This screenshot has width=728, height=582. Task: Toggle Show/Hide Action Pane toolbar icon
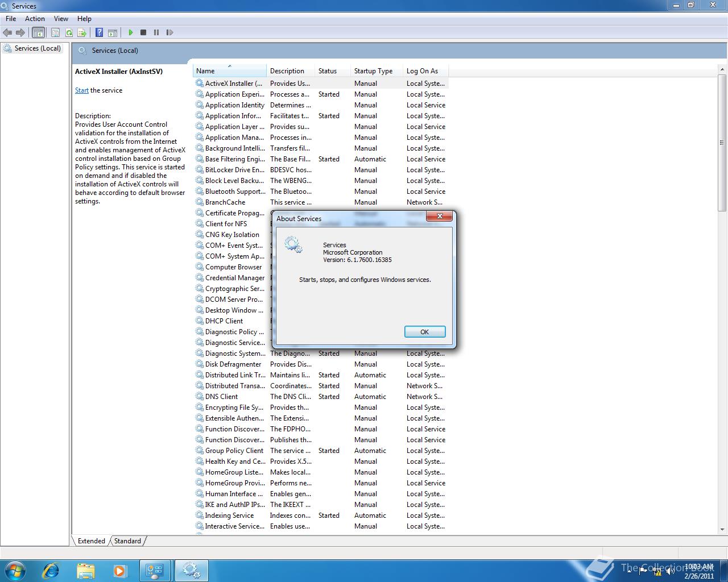click(x=113, y=32)
